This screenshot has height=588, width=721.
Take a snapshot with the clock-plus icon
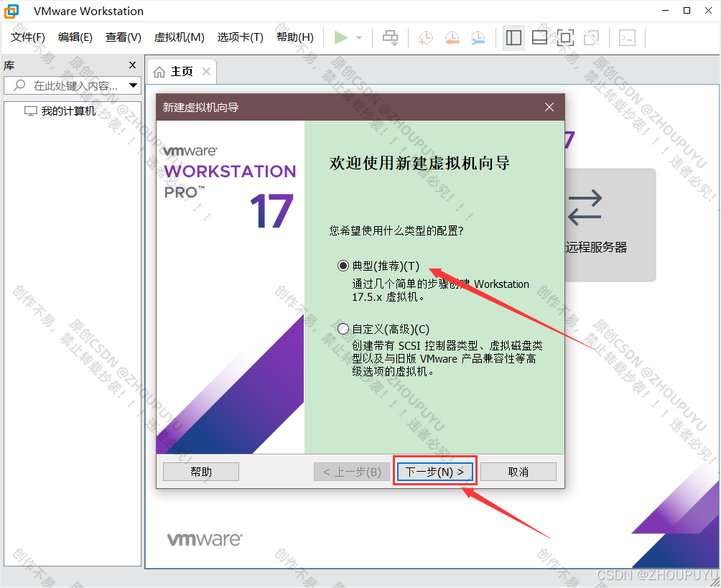click(x=426, y=38)
